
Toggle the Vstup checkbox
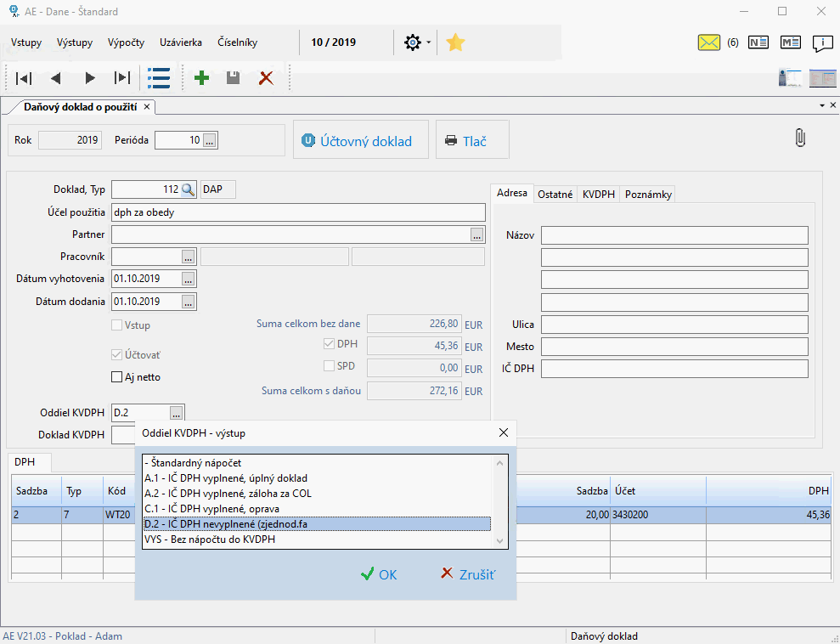pos(116,325)
